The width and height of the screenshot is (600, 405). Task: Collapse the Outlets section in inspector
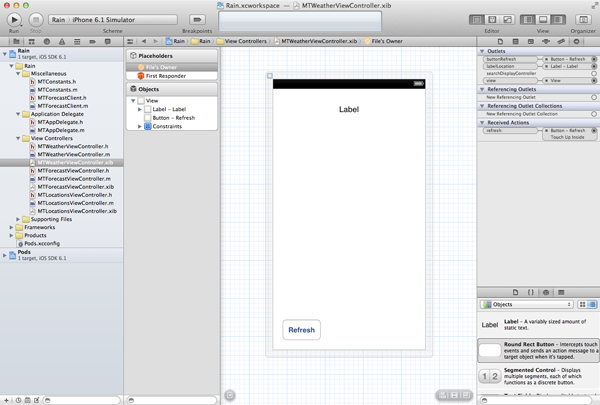tap(482, 51)
